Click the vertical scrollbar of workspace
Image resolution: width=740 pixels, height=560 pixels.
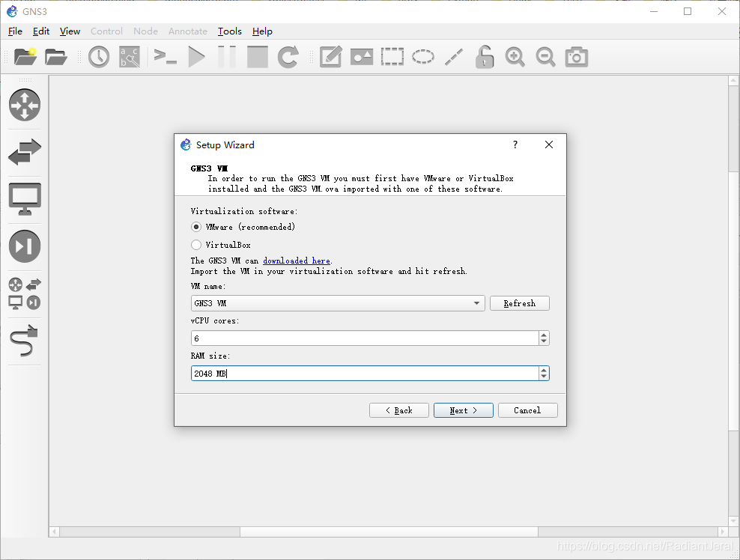733,300
